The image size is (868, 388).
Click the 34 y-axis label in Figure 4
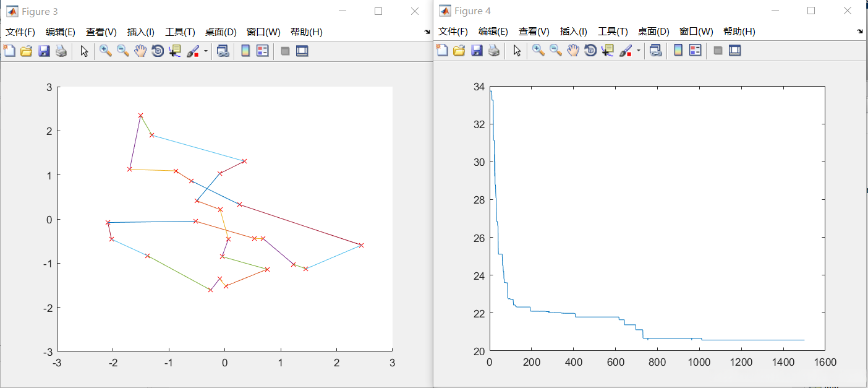click(479, 87)
